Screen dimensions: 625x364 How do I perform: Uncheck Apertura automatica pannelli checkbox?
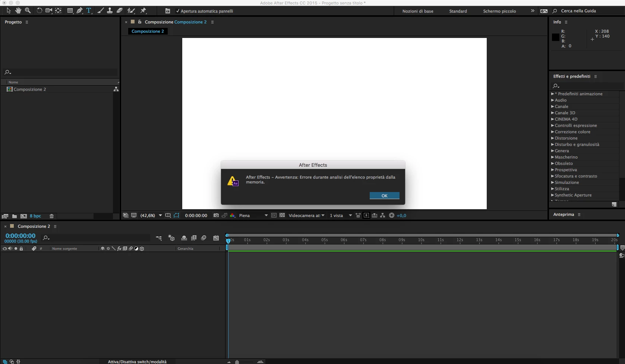[178, 11]
